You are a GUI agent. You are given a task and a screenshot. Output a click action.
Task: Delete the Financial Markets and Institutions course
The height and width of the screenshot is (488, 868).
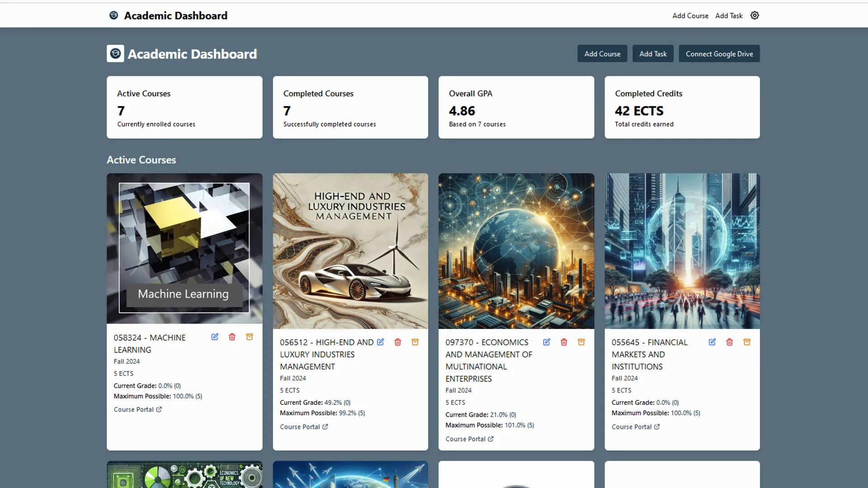pyautogui.click(x=730, y=342)
